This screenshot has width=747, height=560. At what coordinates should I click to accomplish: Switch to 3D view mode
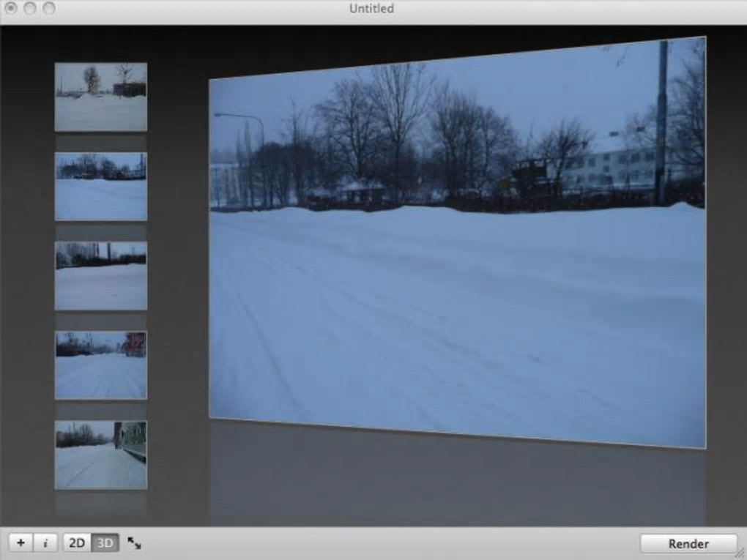(105, 543)
